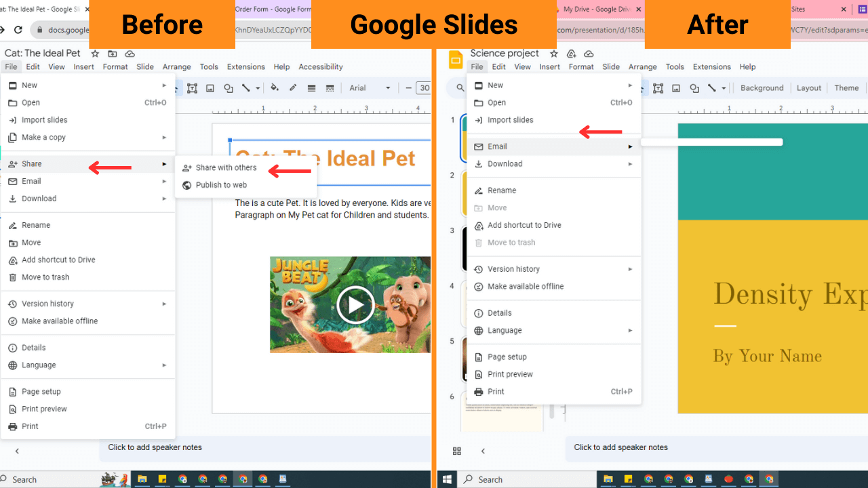Pick the Line drawing tool
Image resolution: width=868 pixels, height=488 pixels.
[246, 88]
